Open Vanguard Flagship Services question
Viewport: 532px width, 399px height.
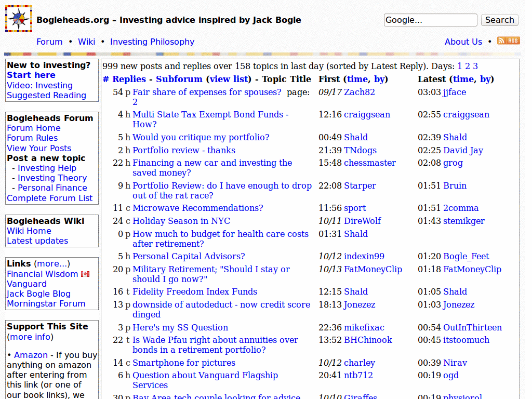coord(205,380)
